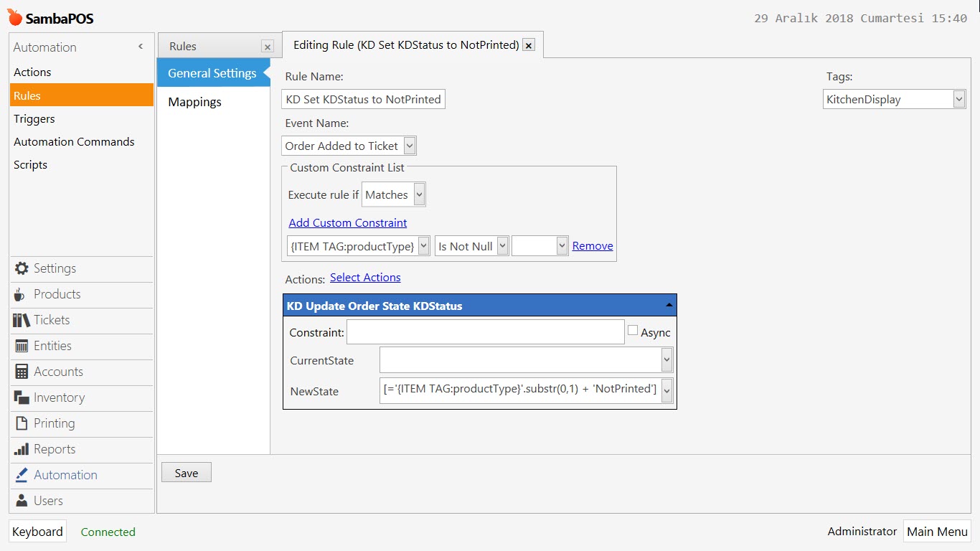
Task: Click the Add Custom Constraint link
Action: pos(347,222)
